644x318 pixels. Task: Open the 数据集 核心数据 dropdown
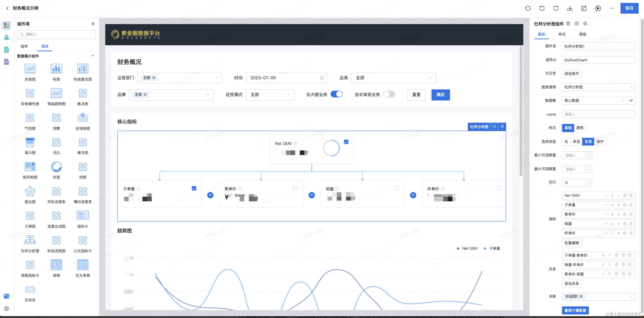tap(594, 101)
